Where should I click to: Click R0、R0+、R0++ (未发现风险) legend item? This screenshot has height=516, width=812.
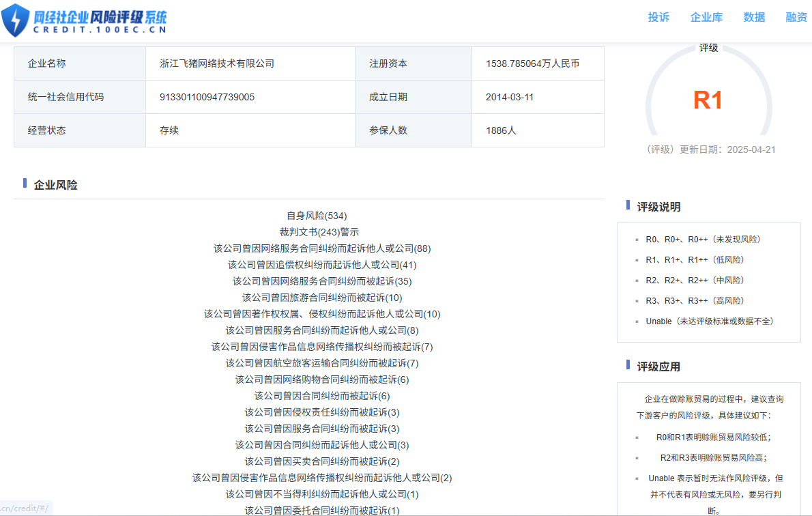coord(704,240)
